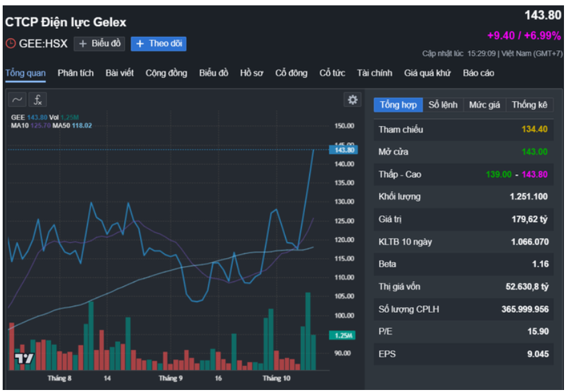Click the Cộng đồng tab
This screenshot has width=568, height=392.
166,73
